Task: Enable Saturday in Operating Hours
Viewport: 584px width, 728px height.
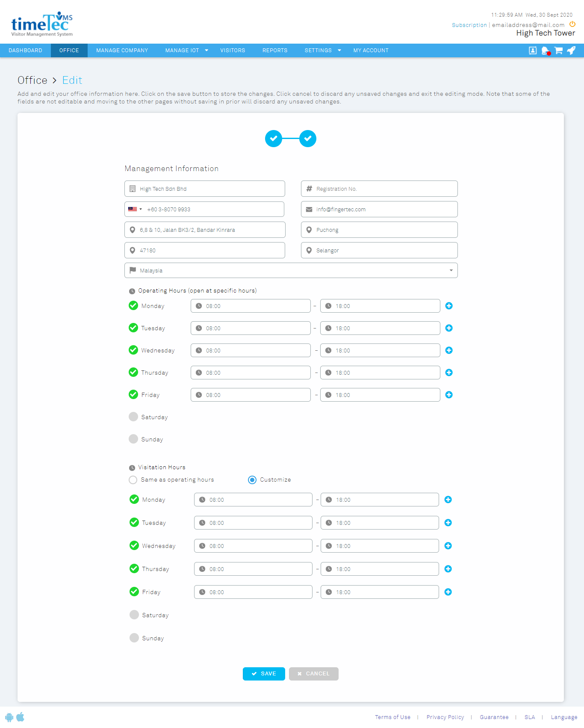Action: click(133, 417)
